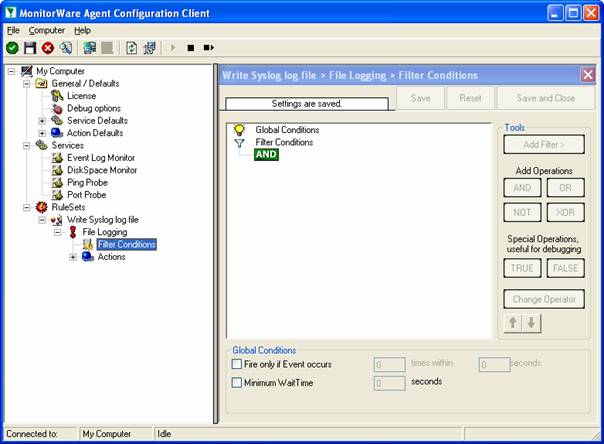Click the Connect to computer toolbar icon
The width and height of the screenshot is (604, 444).
pyautogui.click(x=90, y=48)
